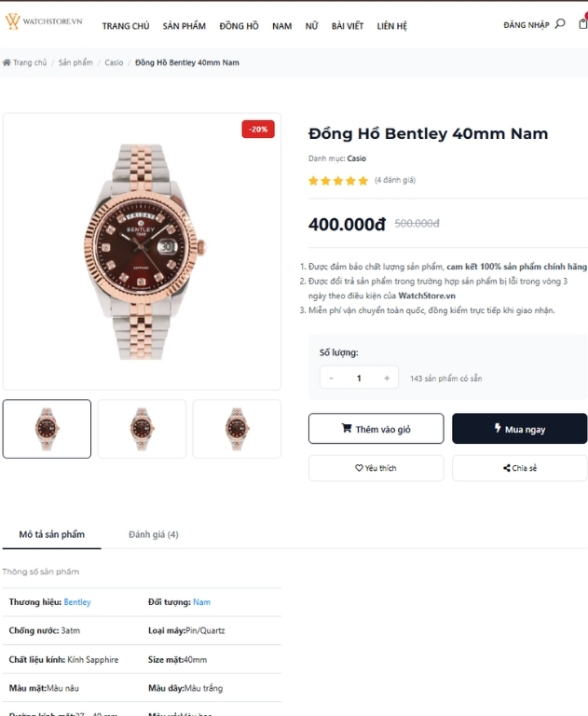Select the third watch thumbnail
This screenshot has width=588, height=716.
tap(237, 429)
